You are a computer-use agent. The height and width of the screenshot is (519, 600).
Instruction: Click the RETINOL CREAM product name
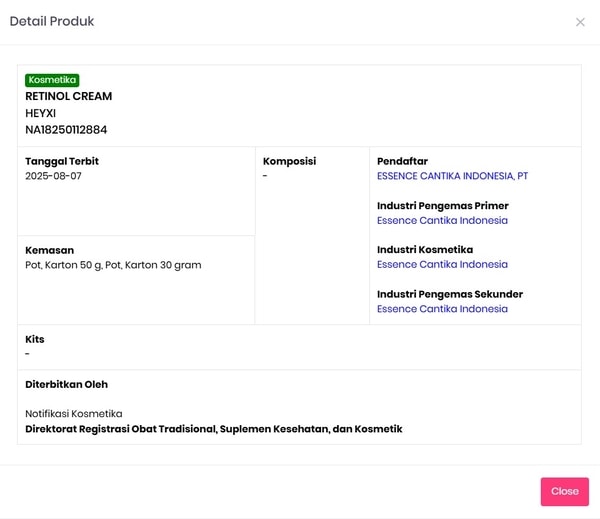tap(69, 96)
